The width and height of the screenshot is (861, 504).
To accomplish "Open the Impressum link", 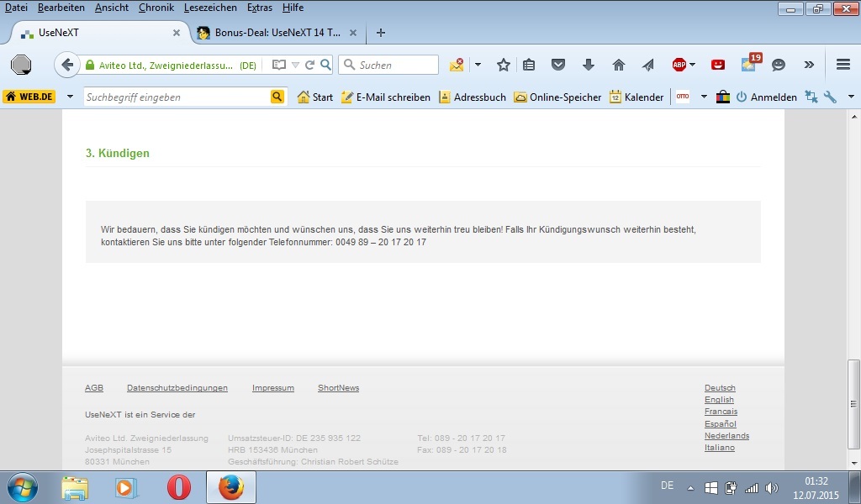I will 273,388.
